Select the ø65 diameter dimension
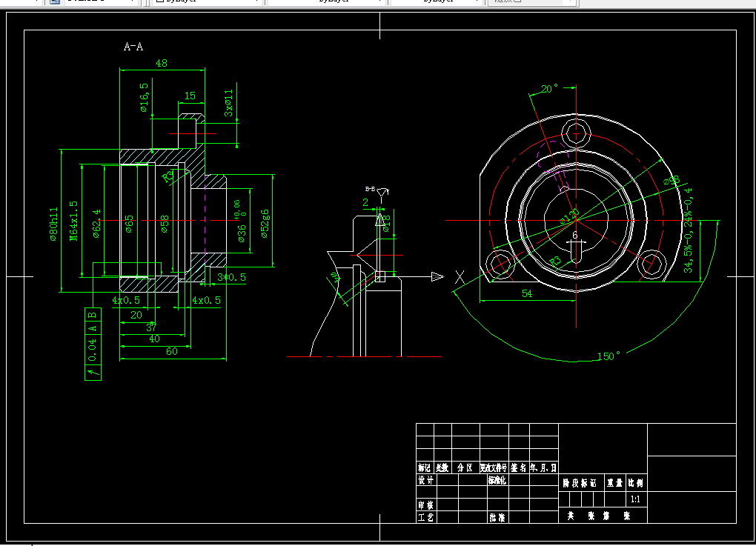Image resolution: width=756 pixels, height=546 pixels. [129, 224]
